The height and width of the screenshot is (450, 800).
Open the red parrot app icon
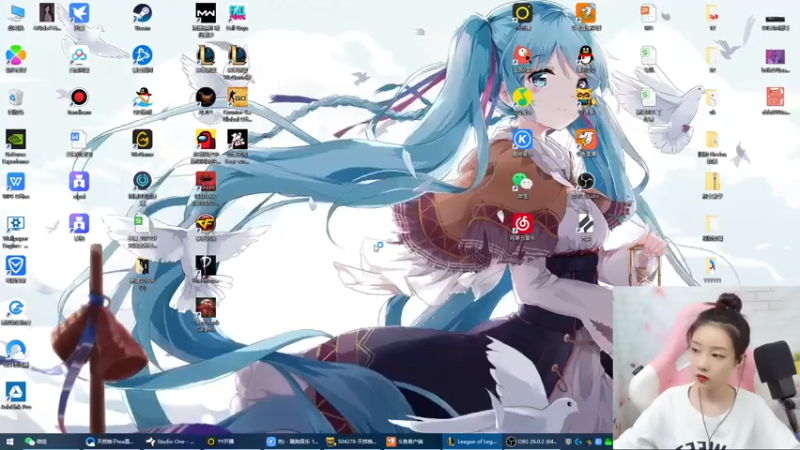point(522,56)
